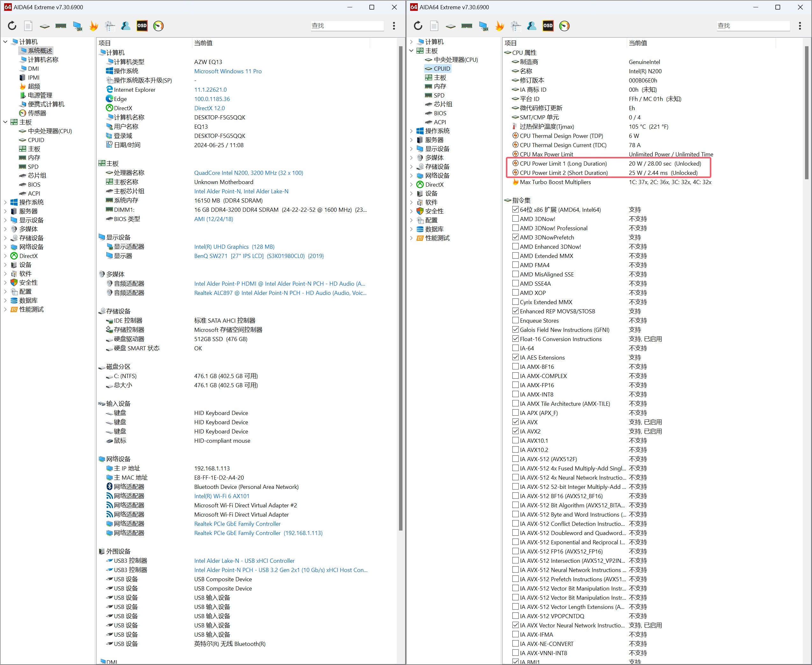Screen dimensions: 812x665
Task: Open report icon in left window toolbar
Action: (x=28, y=26)
